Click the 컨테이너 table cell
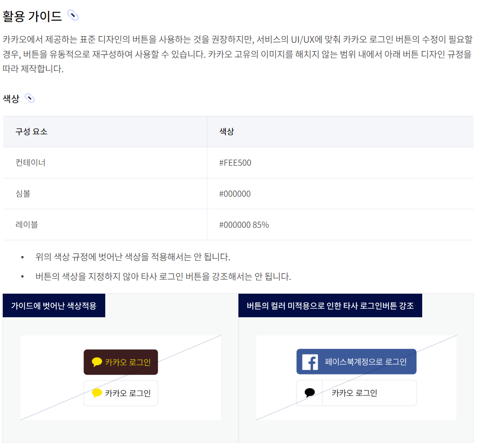Image resolution: width=487 pixels, height=448 pixels. click(x=105, y=163)
